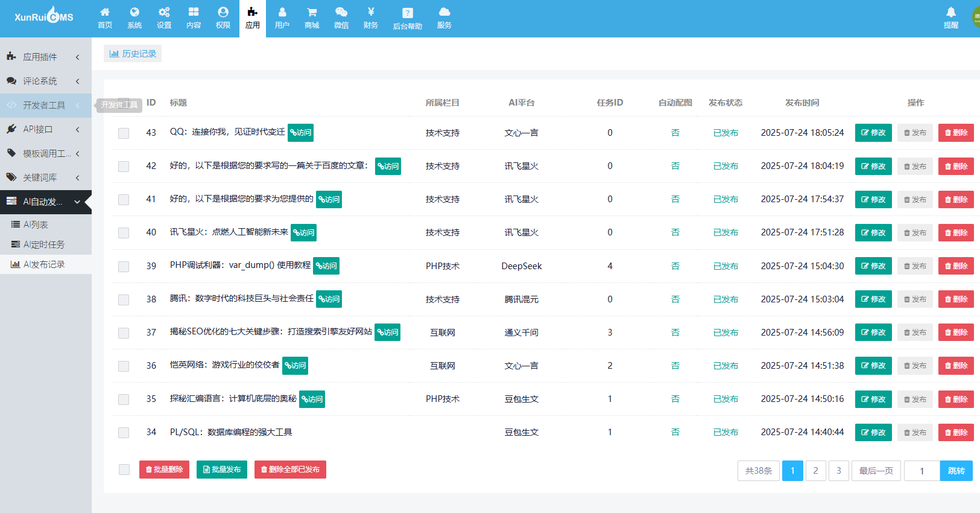This screenshot has height=513, width=980.
Task: Click 删除 button for row 42
Action: tap(956, 166)
